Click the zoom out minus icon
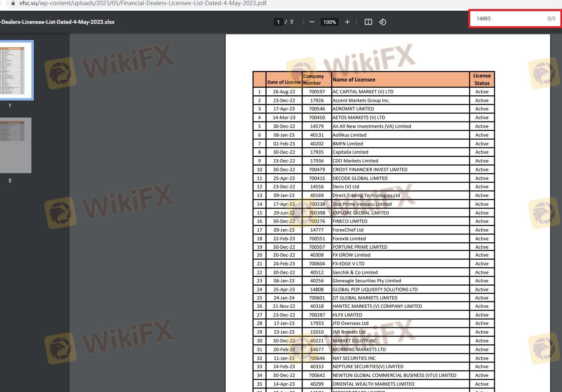The image size is (562, 392). pos(312,22)
